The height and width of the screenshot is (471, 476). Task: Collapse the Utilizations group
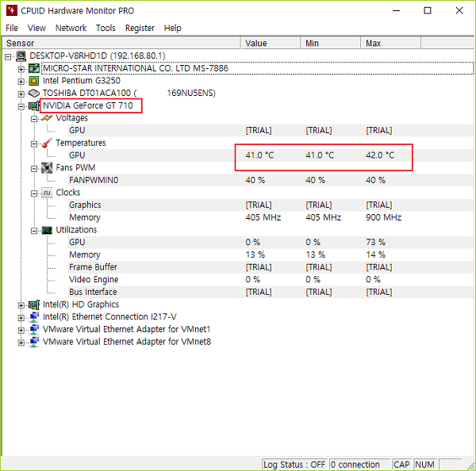(x=34, y=231)
